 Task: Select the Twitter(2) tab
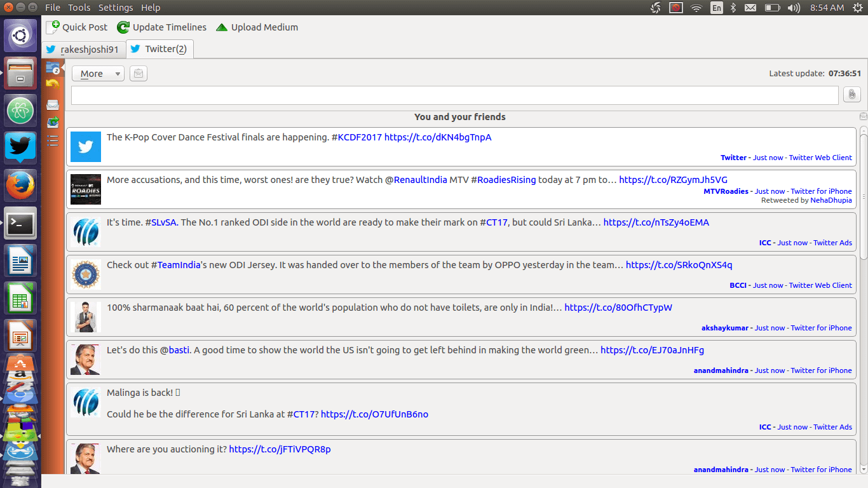click(159, 49)
